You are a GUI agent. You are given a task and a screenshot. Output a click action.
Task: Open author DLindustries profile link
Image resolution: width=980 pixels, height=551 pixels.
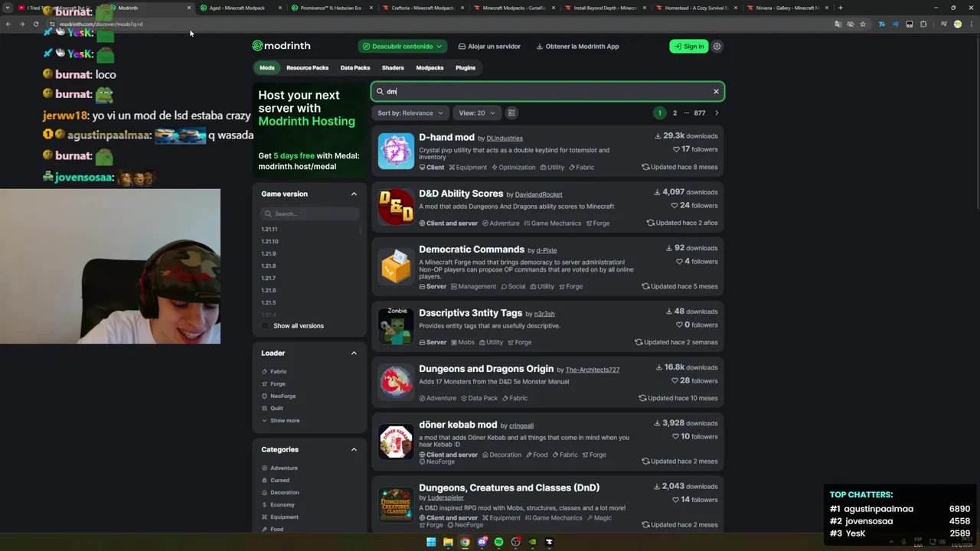[505, 139]
